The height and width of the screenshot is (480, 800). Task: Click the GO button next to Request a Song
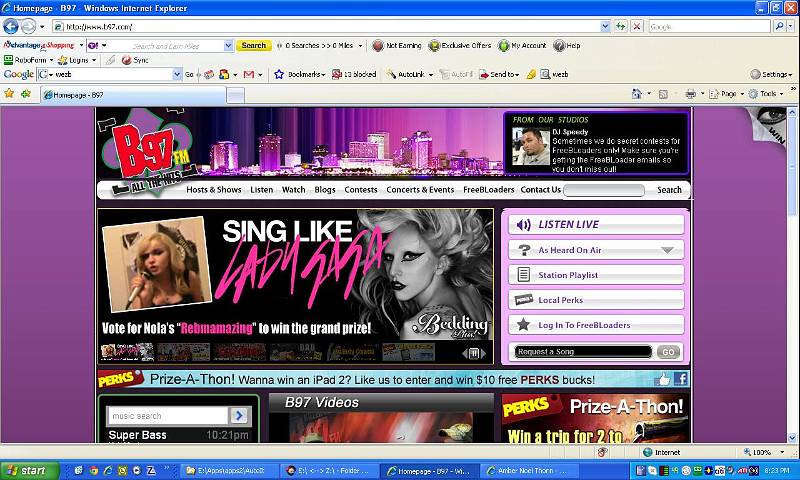coord(668,352)
